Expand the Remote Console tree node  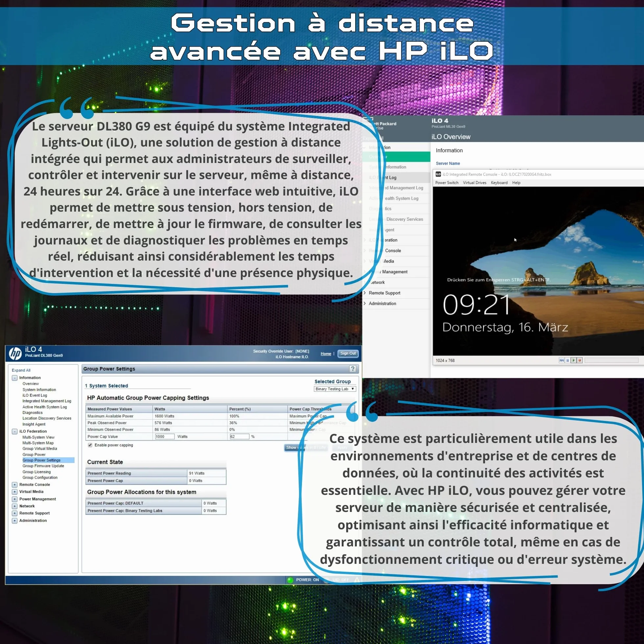[x=15, y=485]
